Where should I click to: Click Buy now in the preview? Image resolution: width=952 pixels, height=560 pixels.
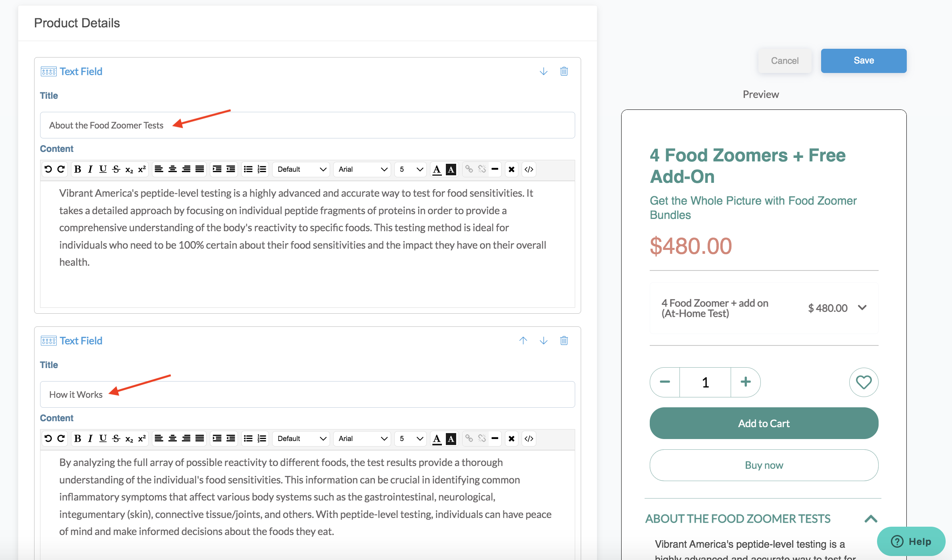[764, 465]
